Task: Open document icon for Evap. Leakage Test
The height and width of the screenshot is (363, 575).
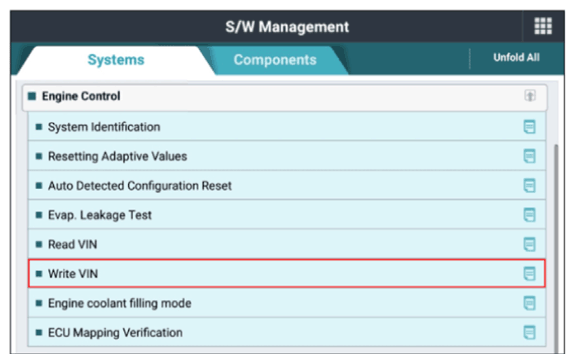Action: (529, 215)
